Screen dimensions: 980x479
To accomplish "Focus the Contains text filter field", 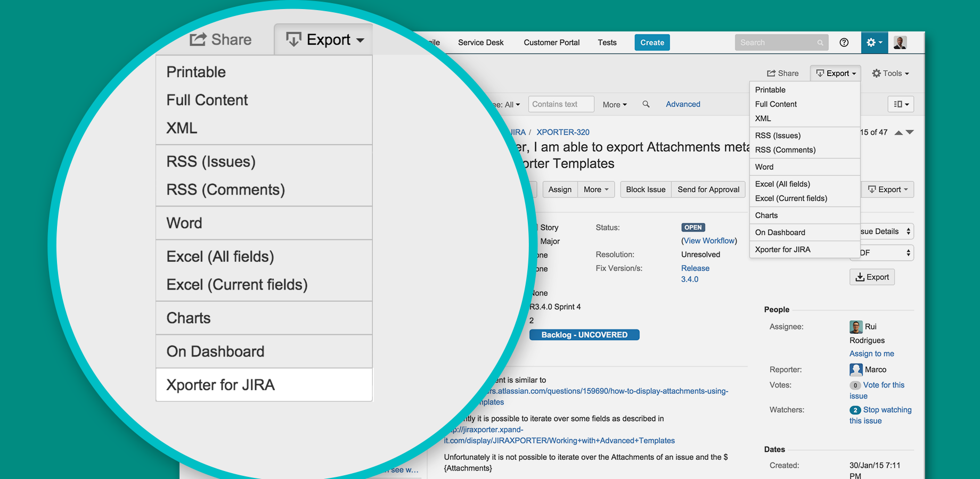I will coord(561,104).
